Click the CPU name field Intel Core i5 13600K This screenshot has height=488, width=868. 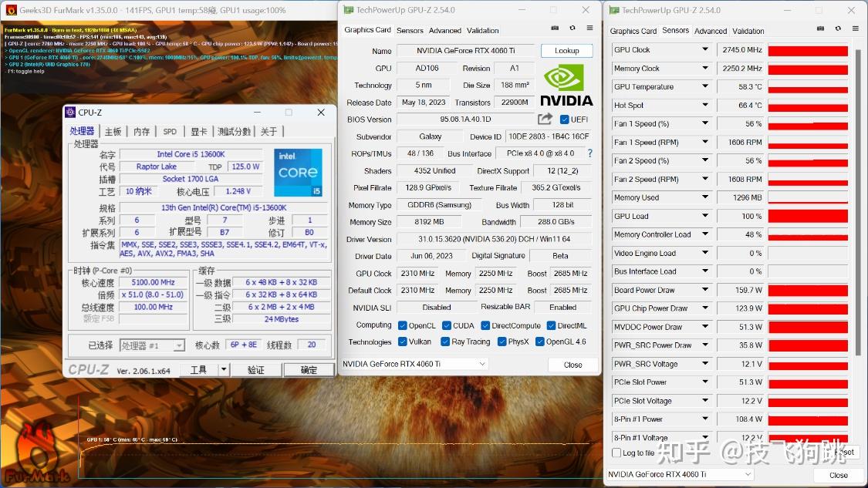[x=191, y=154]
